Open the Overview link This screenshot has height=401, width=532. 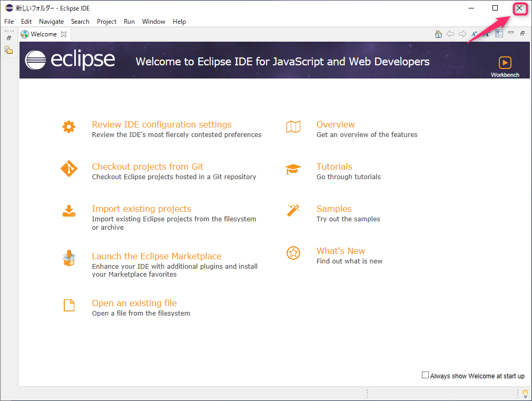pyautogui.click(x=336, y=124)
